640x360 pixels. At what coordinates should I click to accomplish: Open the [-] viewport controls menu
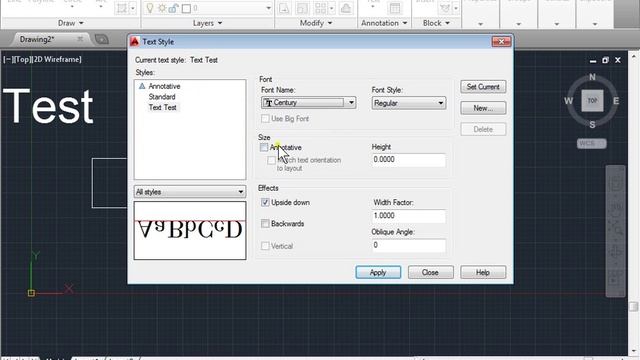pyautogui.click(x=9, y=59)
